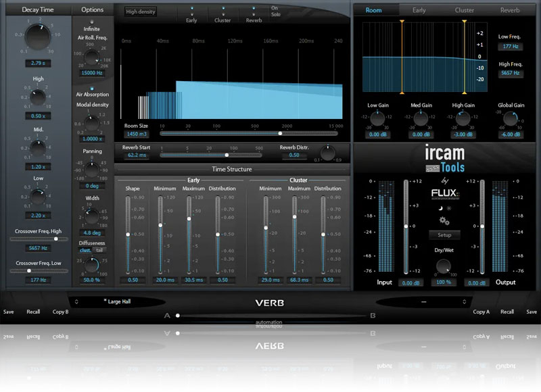This screenshot has height=392, width=541.
Task: Click the gears icon above Setup
Action: tap(444, 221)
